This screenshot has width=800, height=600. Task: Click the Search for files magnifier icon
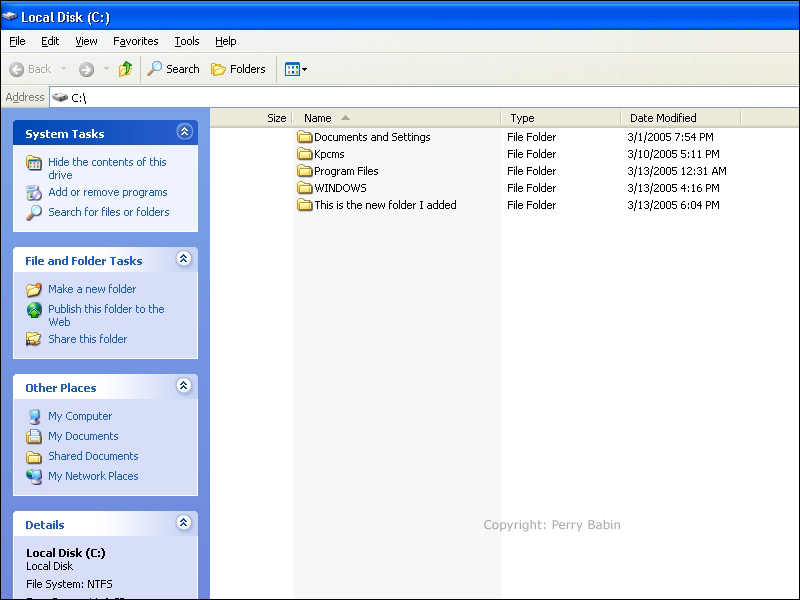pos(34,212)
